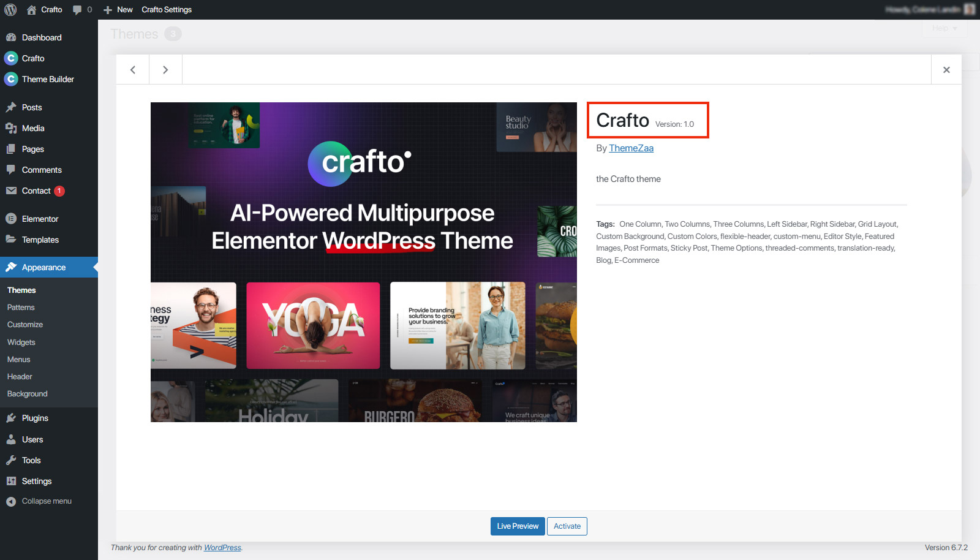Screen dimensions: 980x560
Task: Open Settings via the wrench icon
Action: 12,481
